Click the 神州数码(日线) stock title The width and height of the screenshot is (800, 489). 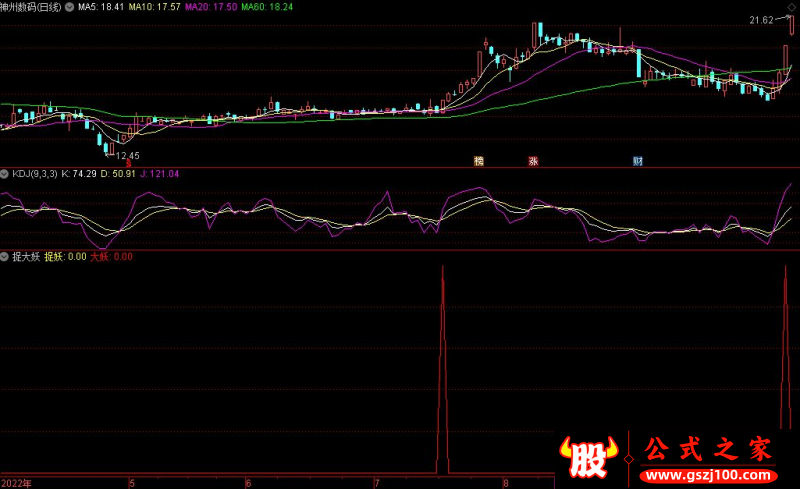tap(38, 6)
